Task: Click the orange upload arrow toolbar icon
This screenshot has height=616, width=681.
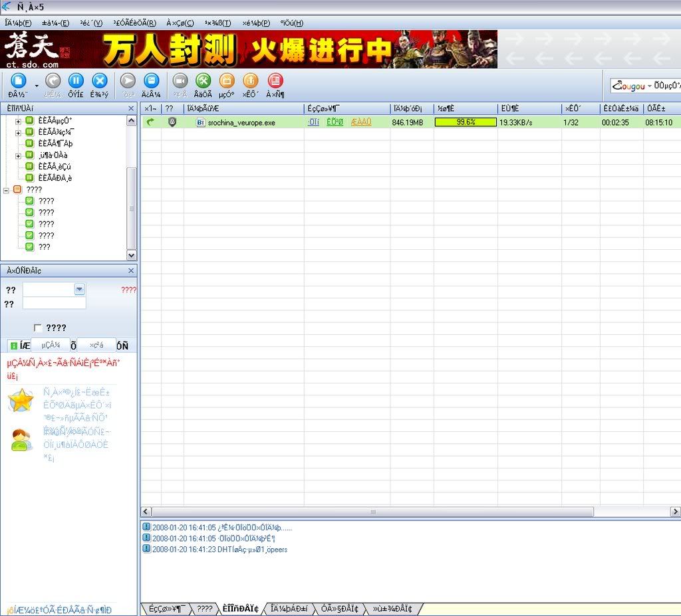Action: (250, 81)
